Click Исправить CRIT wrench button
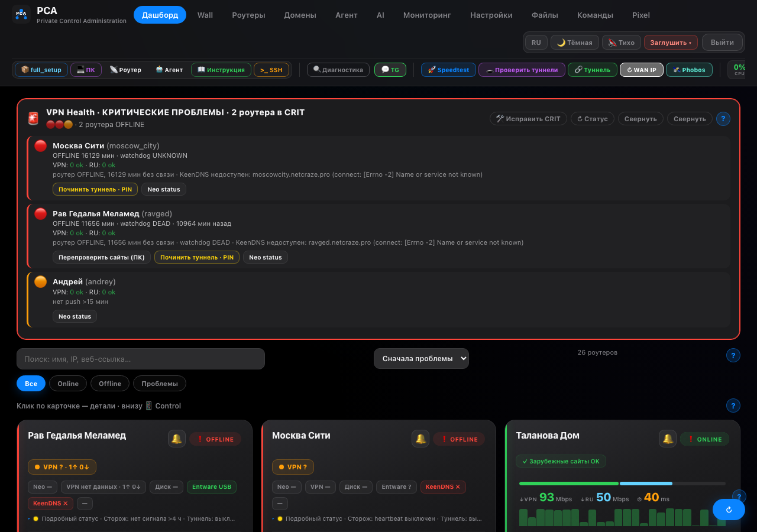Screen dimensions: 757x532 click(x=528, y=119)
